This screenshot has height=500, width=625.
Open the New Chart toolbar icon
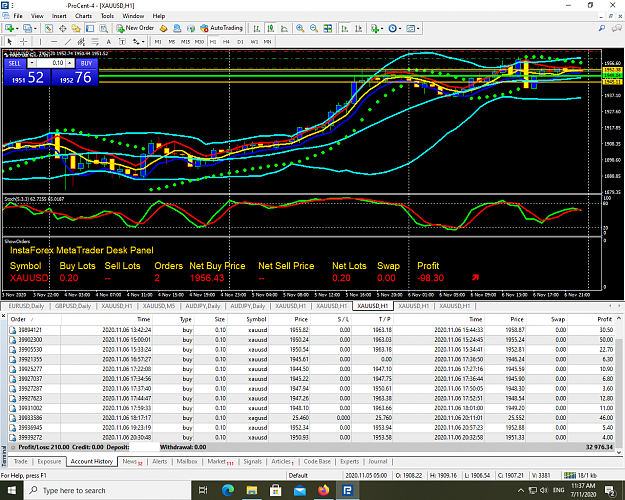pyautogui.click(x=9, y=28)
